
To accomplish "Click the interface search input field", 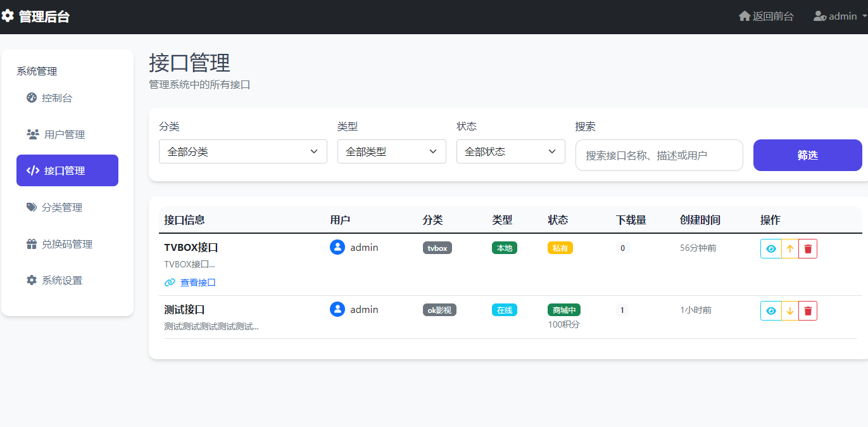I will [x=658, y=155].
